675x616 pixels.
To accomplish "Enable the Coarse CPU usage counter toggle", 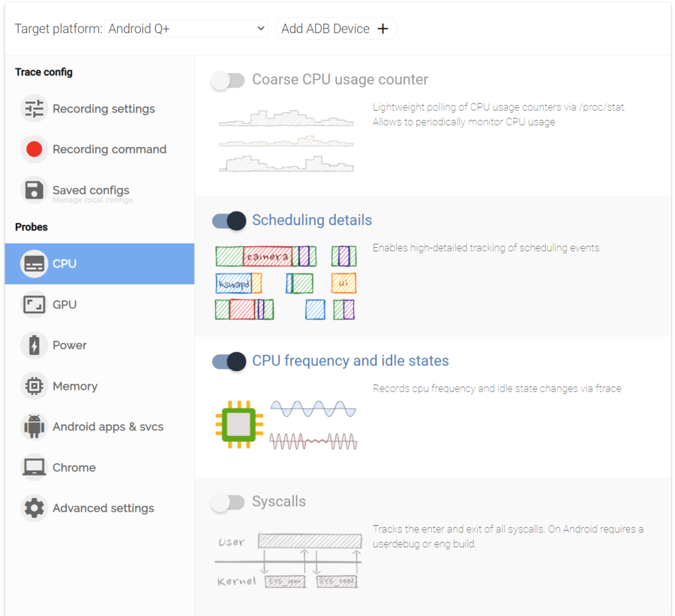I will pyautogui.click(x=228, y=80).
